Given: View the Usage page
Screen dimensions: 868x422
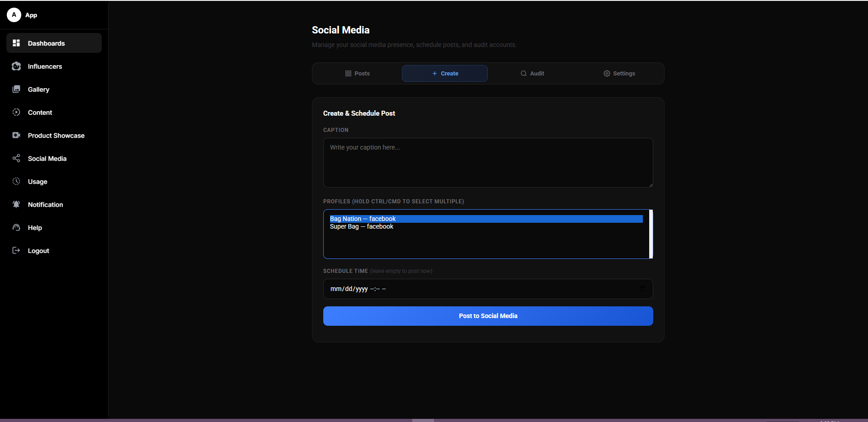Looking at the screenshot, I should click(x=54, y=181).
